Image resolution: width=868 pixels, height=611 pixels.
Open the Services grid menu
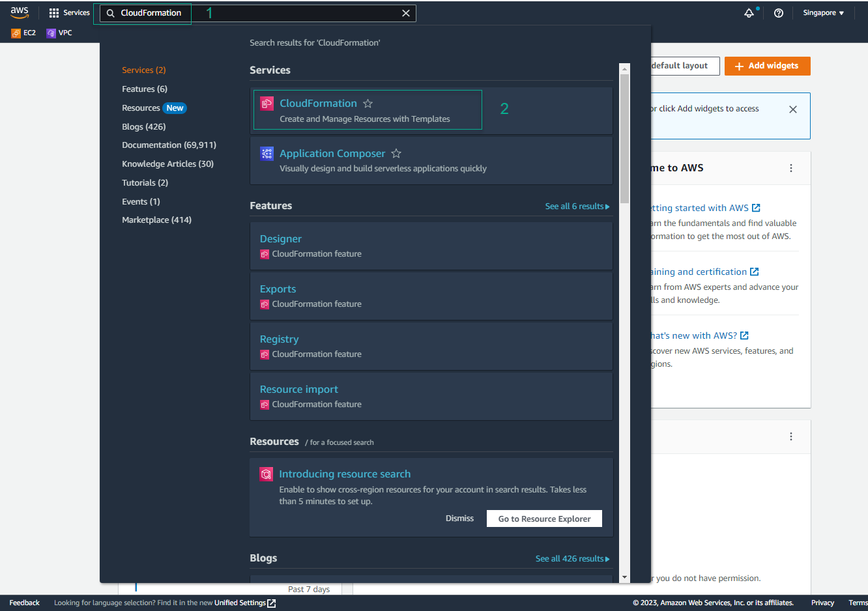click(69, 13)
